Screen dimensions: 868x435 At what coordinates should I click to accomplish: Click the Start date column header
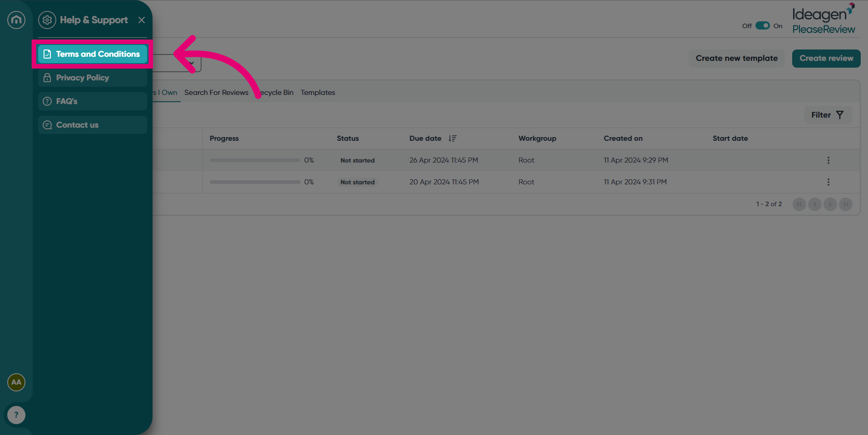click(x=730, y=138)
